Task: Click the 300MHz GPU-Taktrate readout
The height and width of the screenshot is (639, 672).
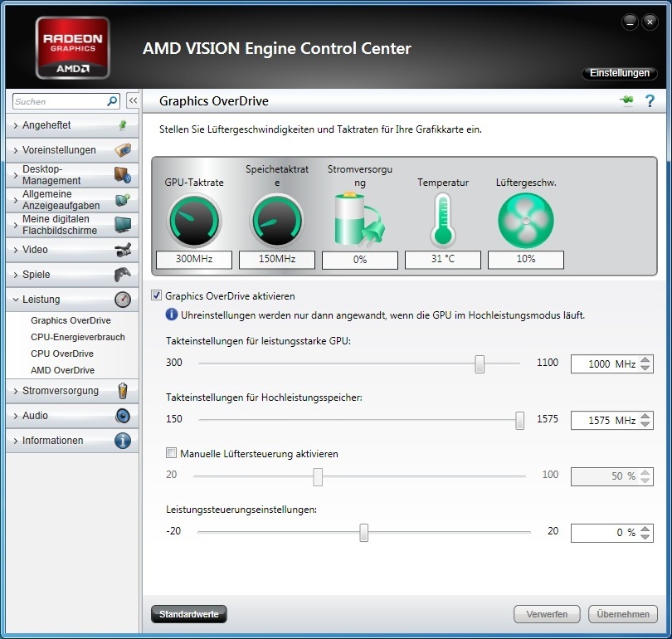Action: tap(194, 259)
